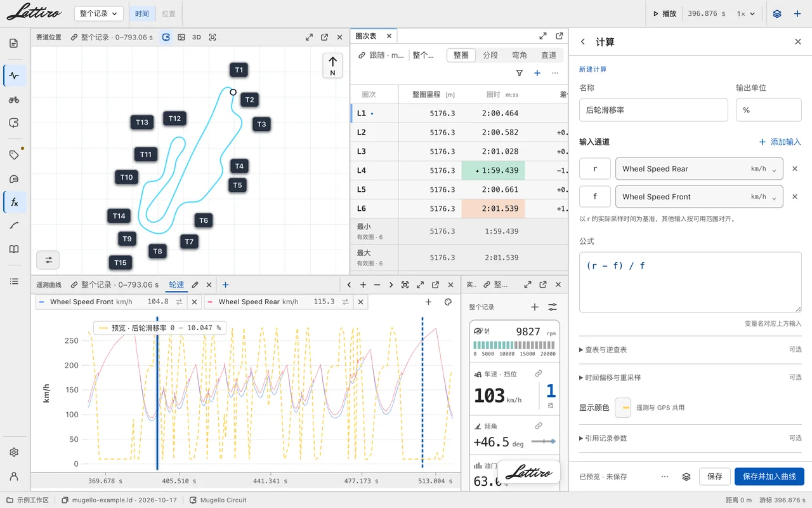This screenshot has width=812, height=508.
Task: Click the 名称 input field with 后轮滑移率
Action: point(653,110)
